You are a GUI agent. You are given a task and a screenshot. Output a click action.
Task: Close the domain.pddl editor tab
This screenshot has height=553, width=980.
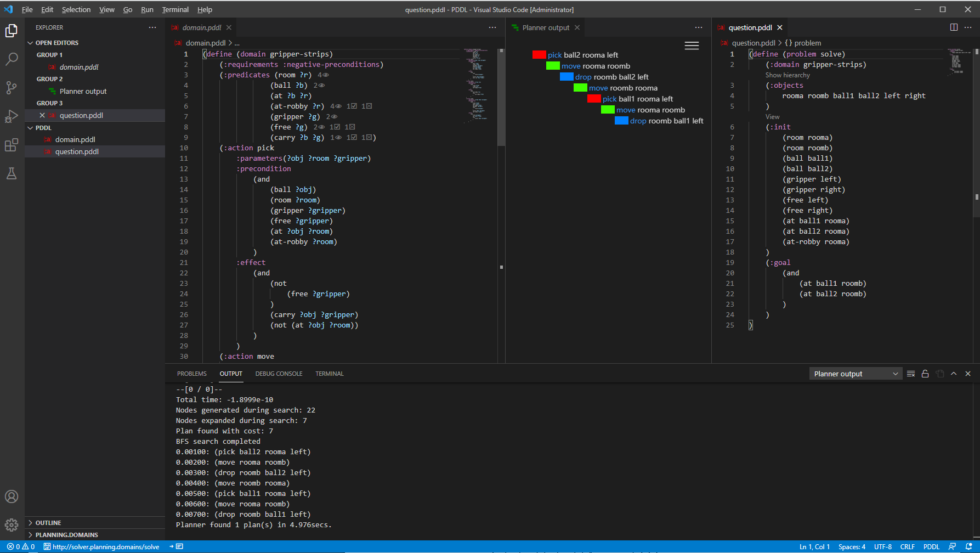tap(229, 27)
